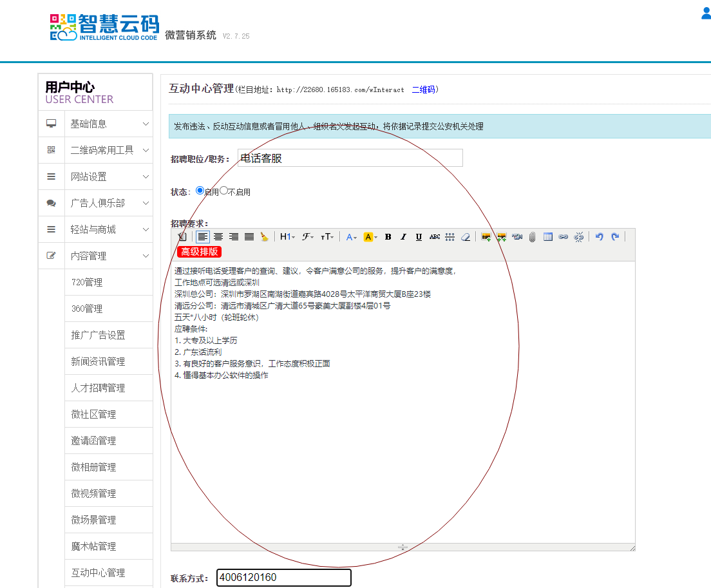
Task: Click the insert hyperlink chain icon
Action: tap(564, 237)
